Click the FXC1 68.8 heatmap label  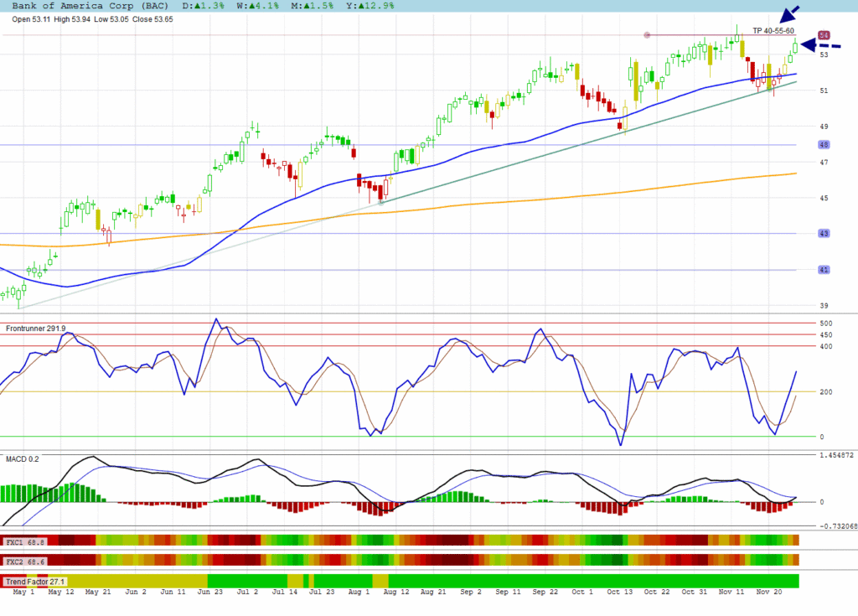[x=25, y=541]
